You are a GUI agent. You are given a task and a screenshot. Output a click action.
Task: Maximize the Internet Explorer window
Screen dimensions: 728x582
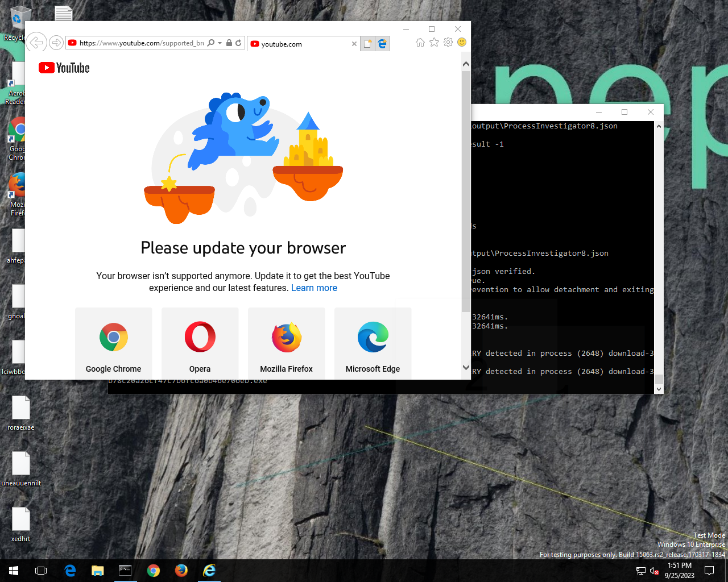pos(432,29)
